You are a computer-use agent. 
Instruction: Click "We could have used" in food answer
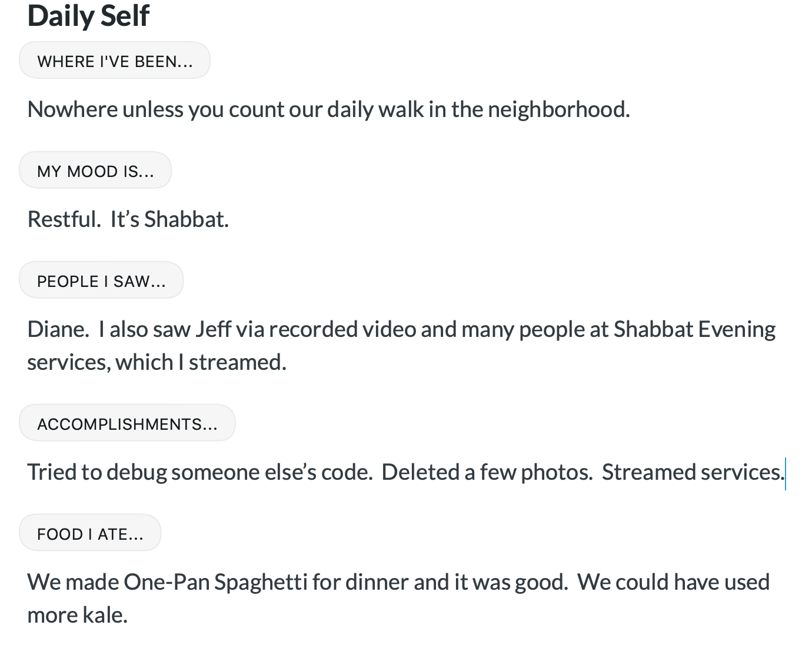673,582
